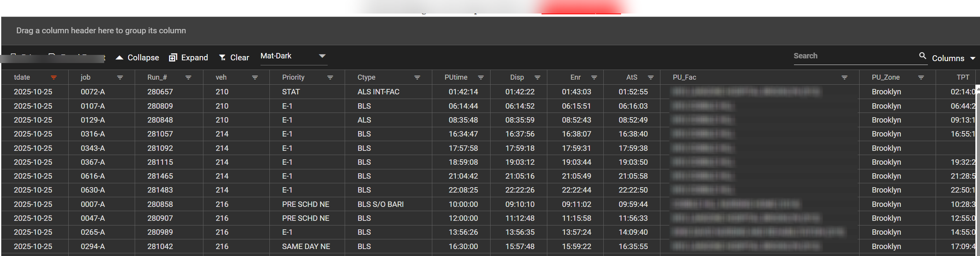This screenshot has width=980, height=256.
Task: Collapse all grouped rows
Action: (137, 58)
